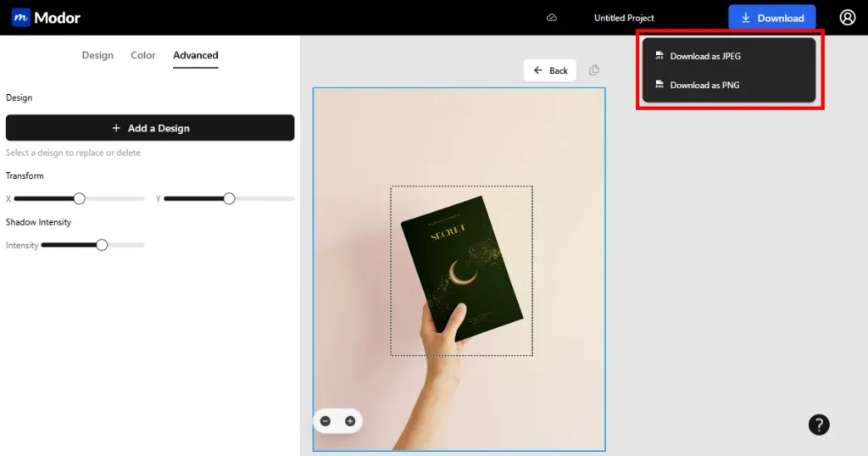Open the user account profile icon
Image resolution: width=868 pixels, height=456 pixels.
(847, 18)
